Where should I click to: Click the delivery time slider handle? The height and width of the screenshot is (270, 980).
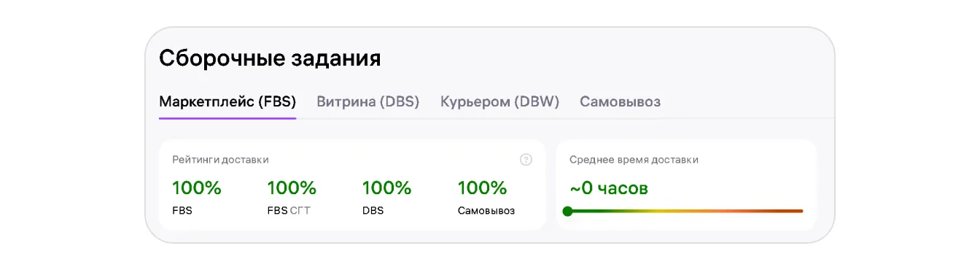(568, 211)
